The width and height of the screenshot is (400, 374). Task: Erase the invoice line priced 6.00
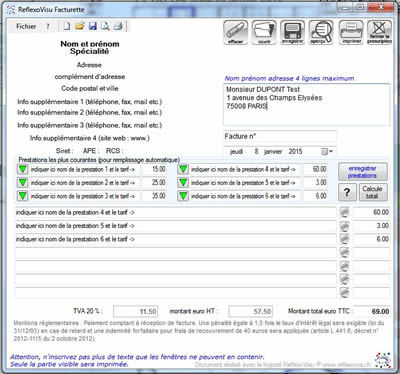(344, 239)
